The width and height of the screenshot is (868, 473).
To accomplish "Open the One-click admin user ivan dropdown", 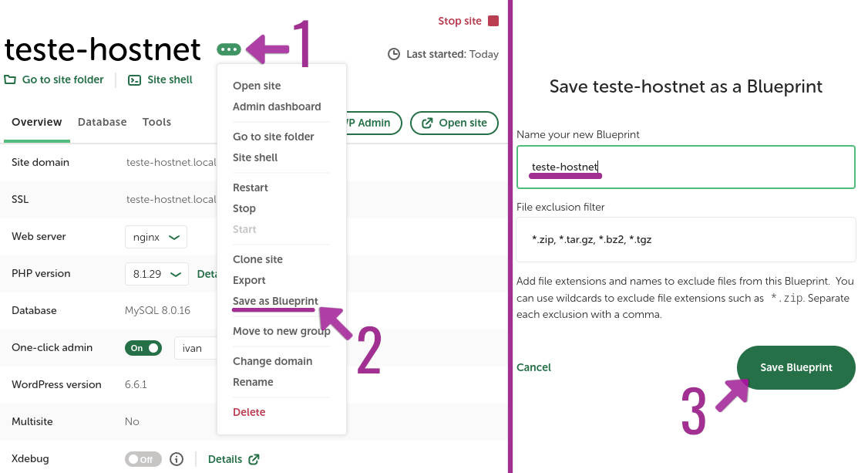I will point(196,348).
